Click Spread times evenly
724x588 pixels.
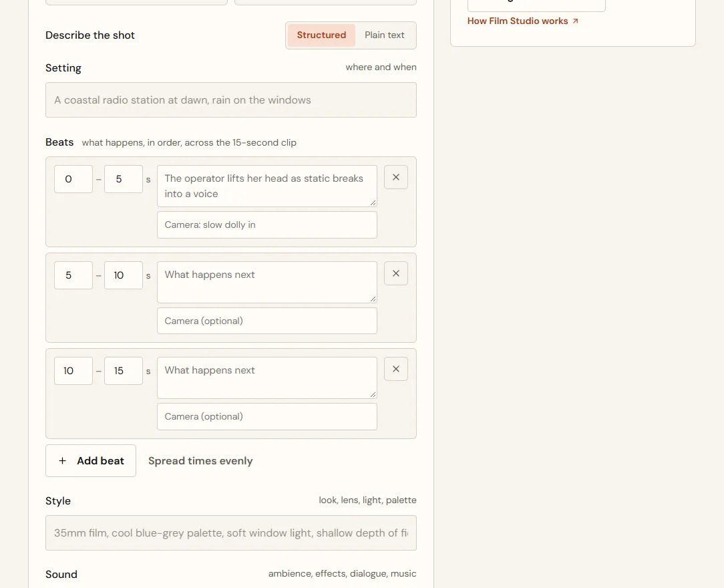200,461
